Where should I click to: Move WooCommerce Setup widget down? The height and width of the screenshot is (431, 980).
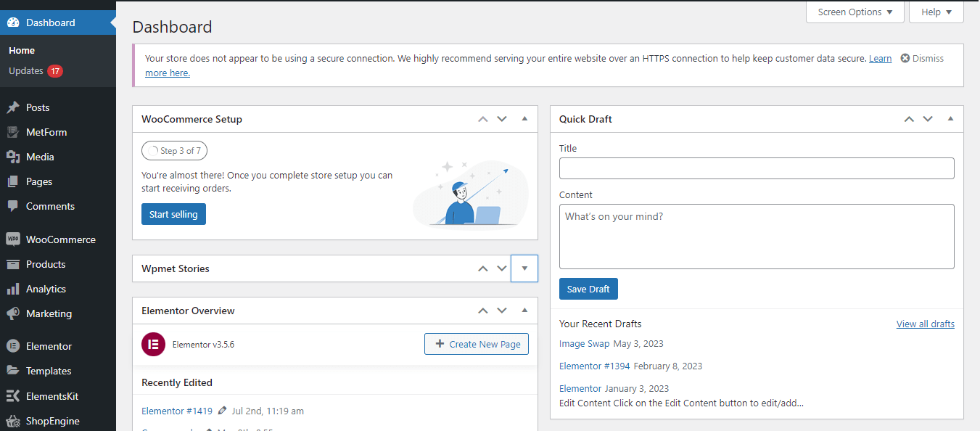tap(502, 119)
